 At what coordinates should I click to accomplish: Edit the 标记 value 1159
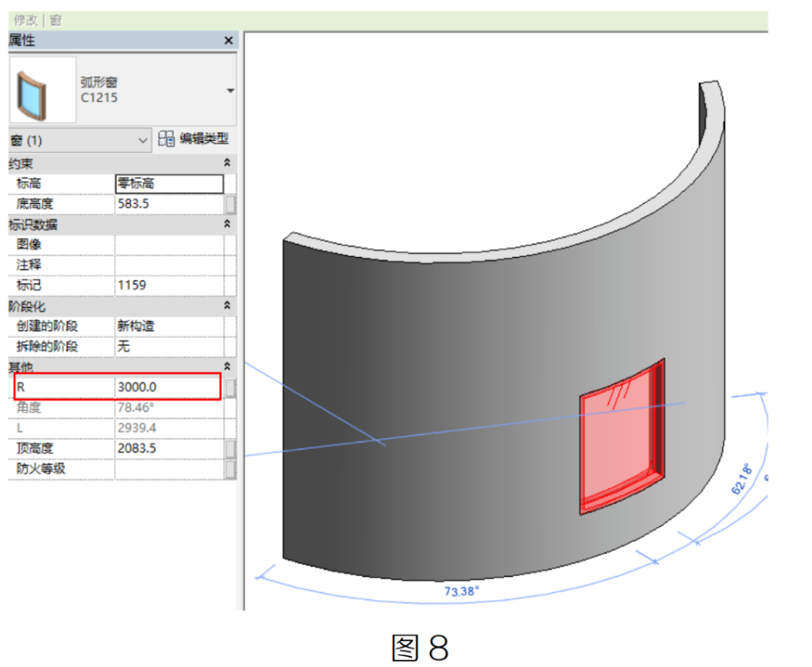169,285
